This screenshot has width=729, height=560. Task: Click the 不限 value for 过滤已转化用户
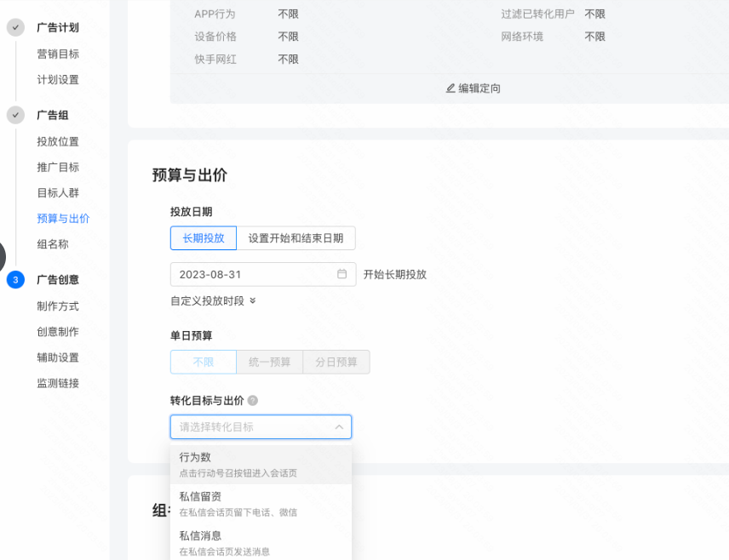594,14
